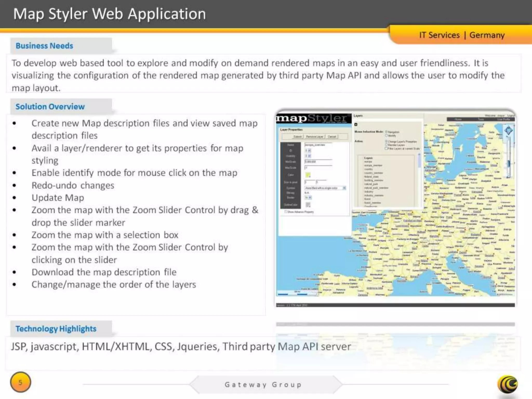This screenshot has width=532, height=399.
Task: Pick the gray OutlineColor swatch
Action: coord(308,205)
